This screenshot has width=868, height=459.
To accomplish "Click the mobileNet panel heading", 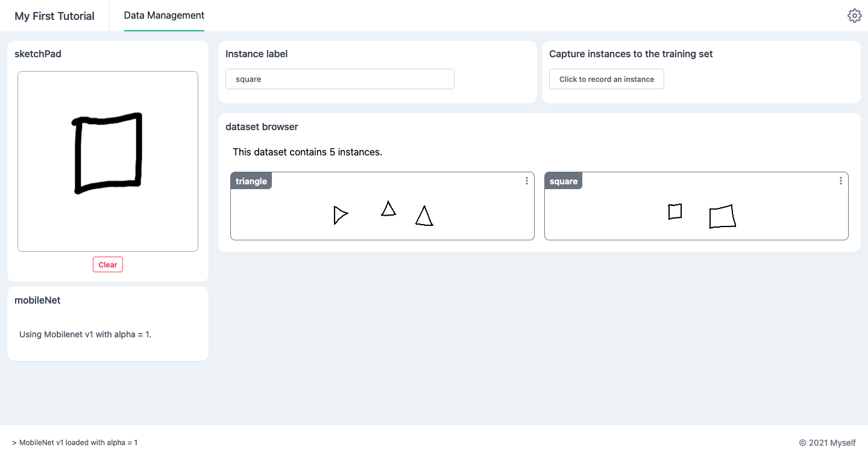I will (37, 300).
